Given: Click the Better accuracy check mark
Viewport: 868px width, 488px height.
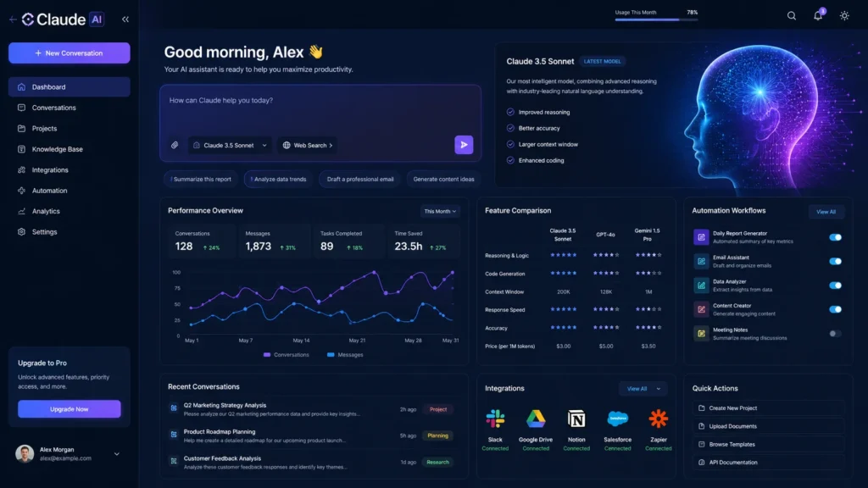Looking at the screenshot, I should tap(510, 128).
